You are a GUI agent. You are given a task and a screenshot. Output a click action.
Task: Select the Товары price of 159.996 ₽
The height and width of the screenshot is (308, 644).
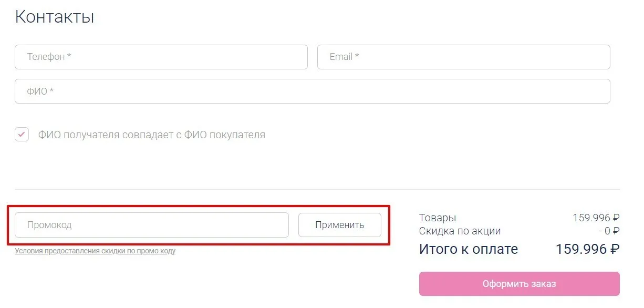596,218
